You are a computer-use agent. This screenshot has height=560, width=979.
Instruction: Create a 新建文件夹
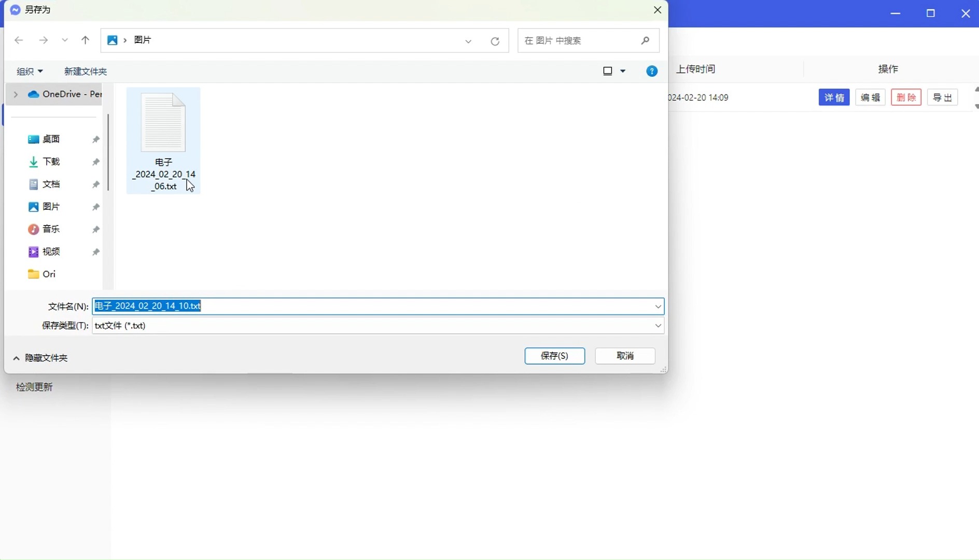(86, 71)
